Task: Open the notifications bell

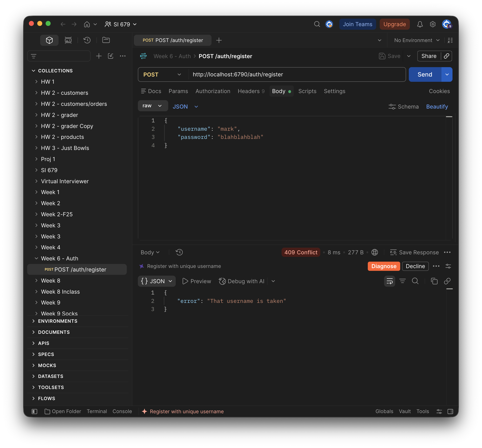Action: point(420,24)
